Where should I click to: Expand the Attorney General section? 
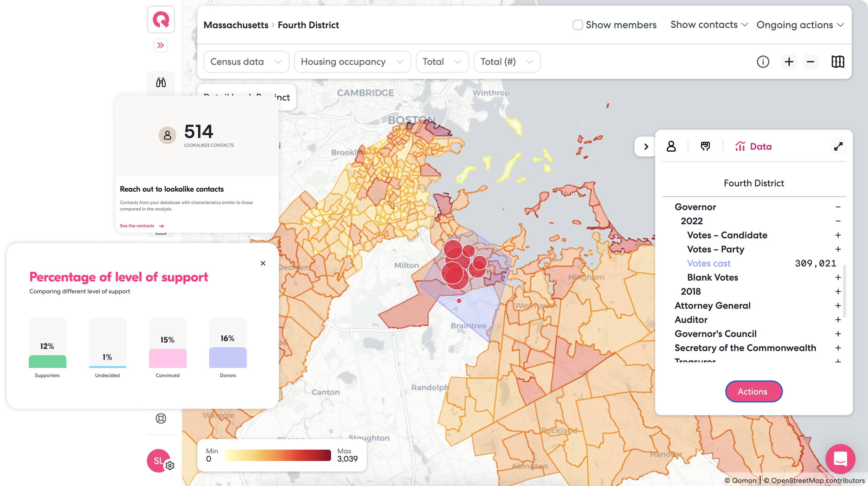coord(838,306)
